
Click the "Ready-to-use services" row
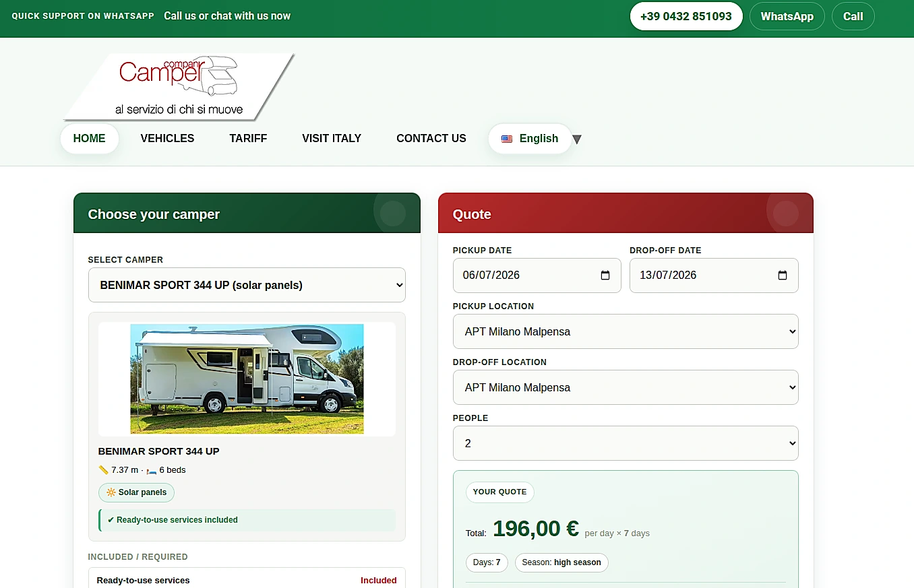point(247,580)
